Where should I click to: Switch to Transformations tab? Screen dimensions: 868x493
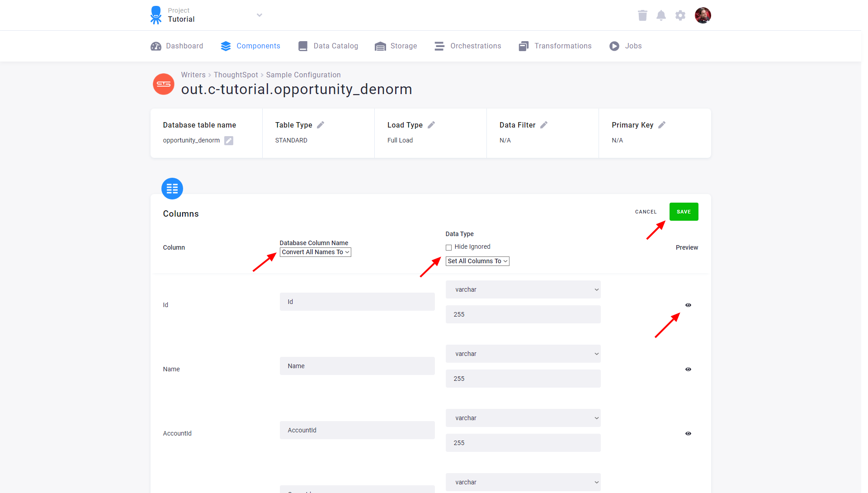pos(555,46)
